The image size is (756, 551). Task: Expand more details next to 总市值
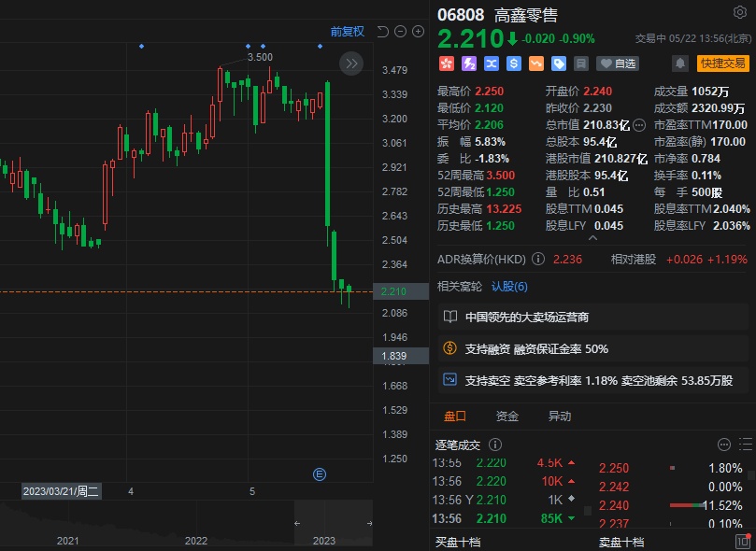pyautogui.click(x=639, y=124)
